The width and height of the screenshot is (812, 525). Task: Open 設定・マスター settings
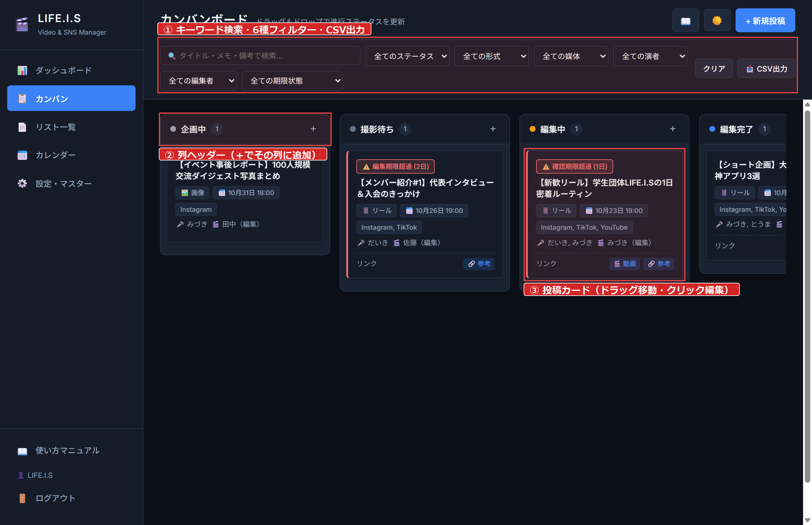71,184
